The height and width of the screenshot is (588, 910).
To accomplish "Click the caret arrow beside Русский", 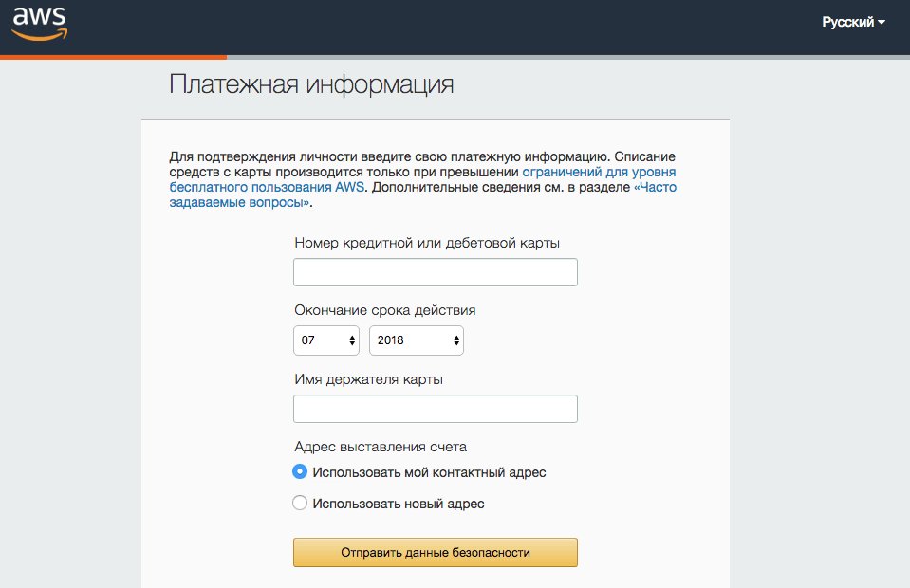I will click(881, 22).
